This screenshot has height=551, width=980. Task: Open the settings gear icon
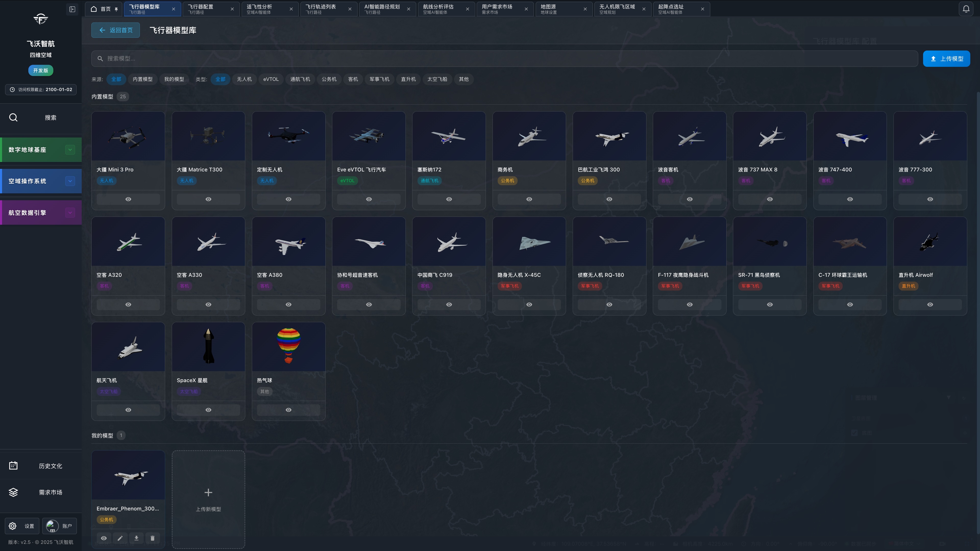(13, 526)
